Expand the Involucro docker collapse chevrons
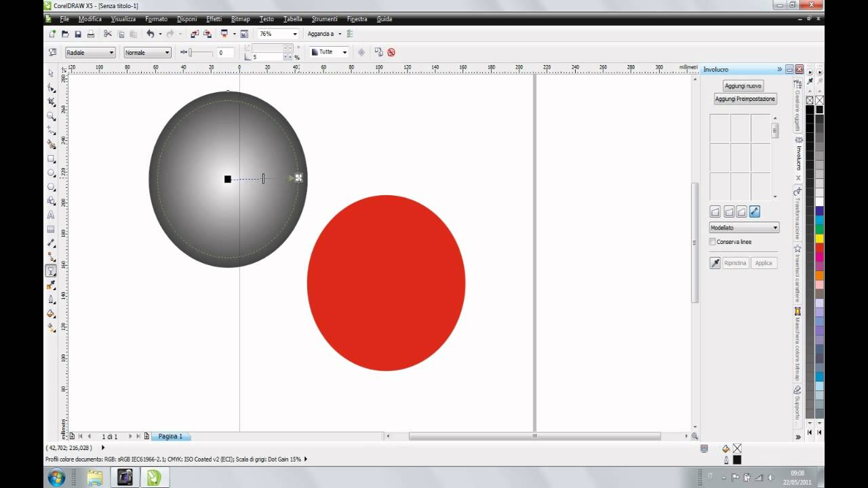The image size is (868, 488). 779,69
